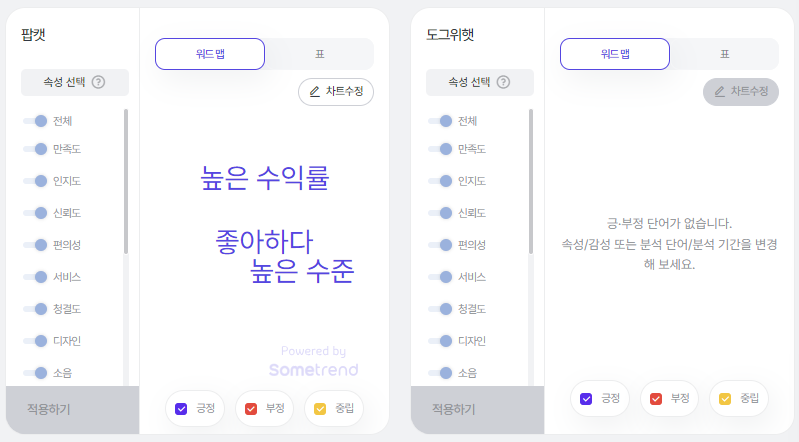Toggle 만족도 attribute in 팝캣 panel
Image resolution: width=799 pixels, height=442 pixels.
[x=36, y=149]
